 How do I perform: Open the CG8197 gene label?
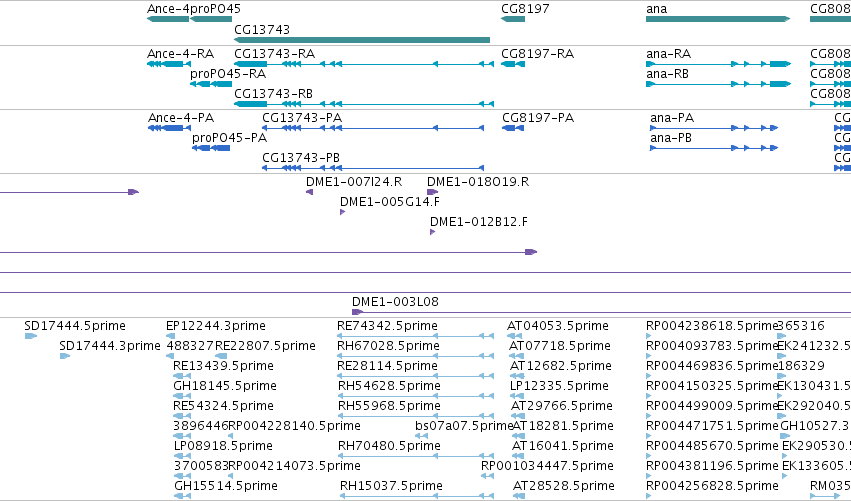(525, 9)
